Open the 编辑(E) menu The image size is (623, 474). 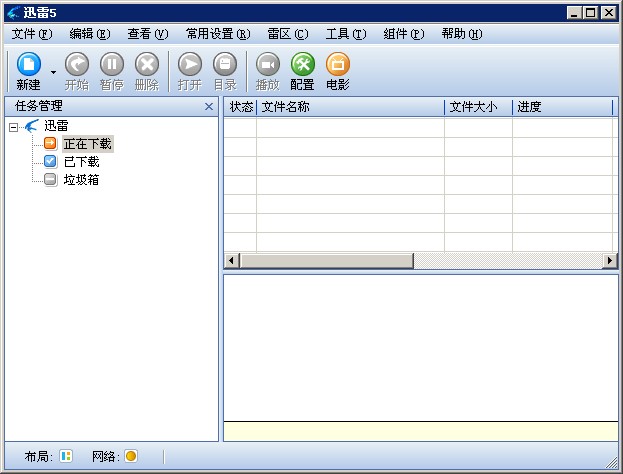tap(90, 34)
